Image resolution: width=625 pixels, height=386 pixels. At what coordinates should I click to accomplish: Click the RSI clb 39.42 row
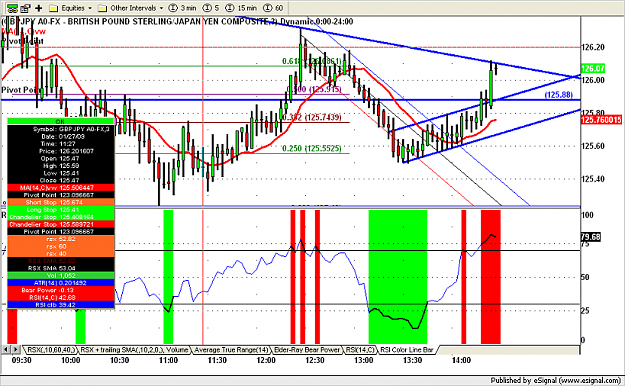pos(61,305)
